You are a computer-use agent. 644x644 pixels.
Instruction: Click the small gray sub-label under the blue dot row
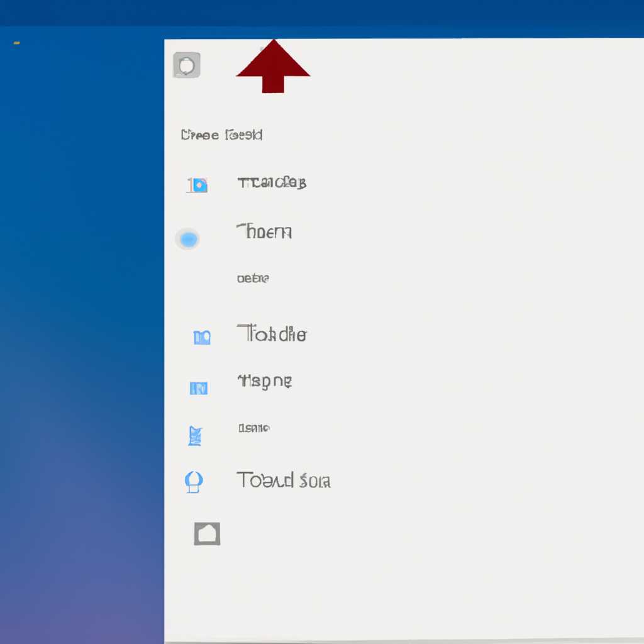point(253,279)
